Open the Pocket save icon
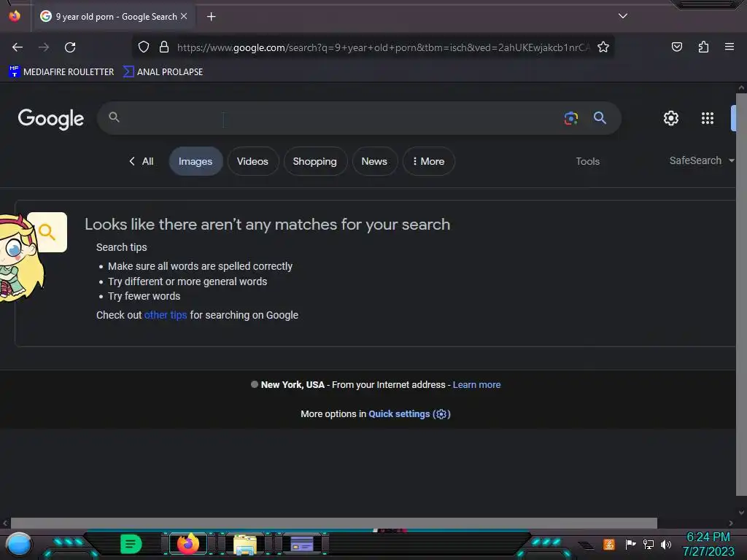747x560 pixels. pyautogui.click(x=676, y=47)
